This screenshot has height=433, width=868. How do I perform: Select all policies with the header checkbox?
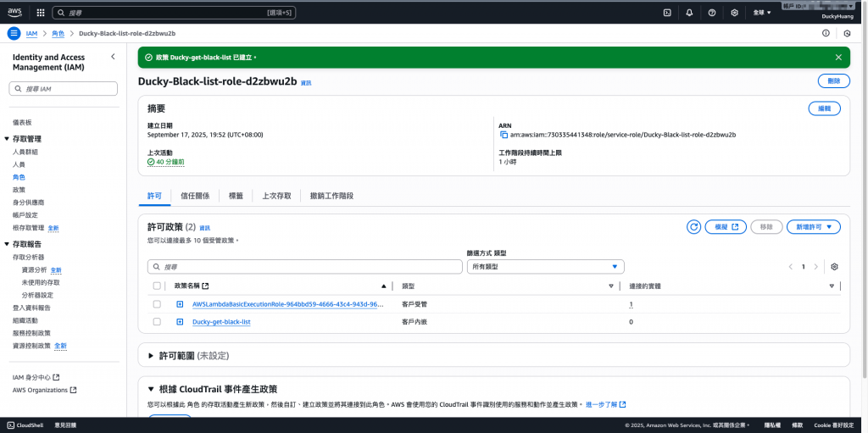(157, 286)
